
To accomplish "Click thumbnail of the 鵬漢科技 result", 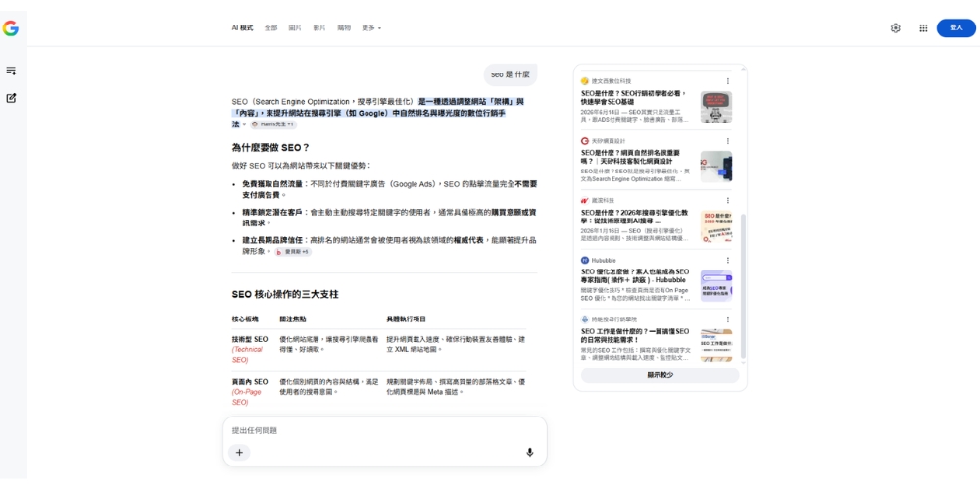I will click(x=715, y=226).
